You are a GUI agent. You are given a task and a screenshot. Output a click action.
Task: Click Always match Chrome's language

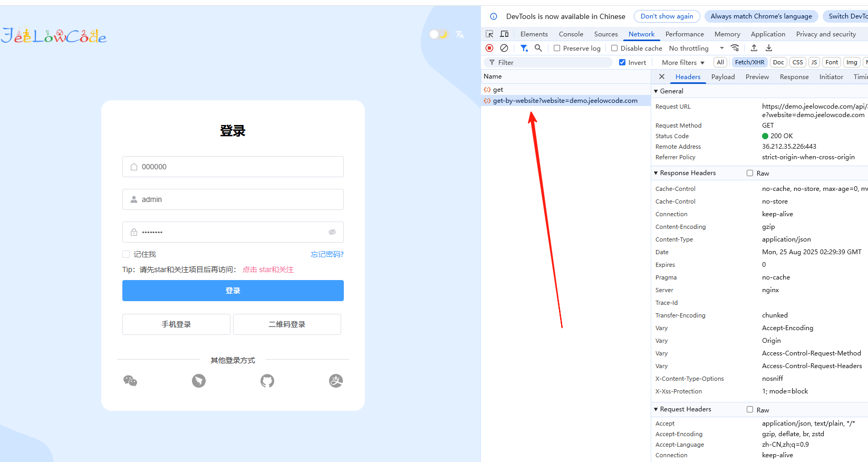click(x=761, y=16)
